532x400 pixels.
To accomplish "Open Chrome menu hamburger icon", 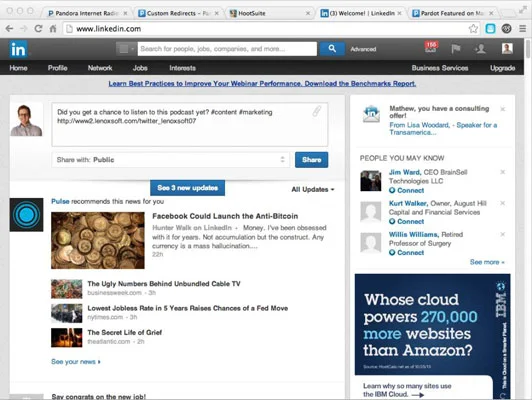I will click(522, 29).
